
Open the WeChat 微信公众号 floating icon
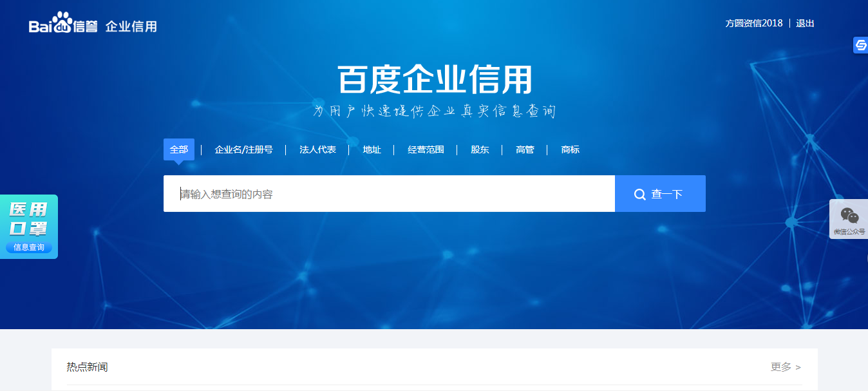click(x=849, y=220)
